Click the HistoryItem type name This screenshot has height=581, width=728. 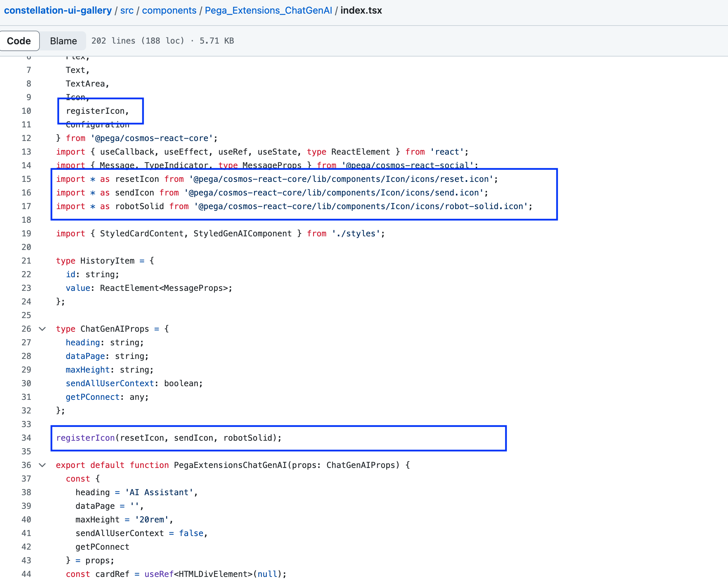point(107,261)
